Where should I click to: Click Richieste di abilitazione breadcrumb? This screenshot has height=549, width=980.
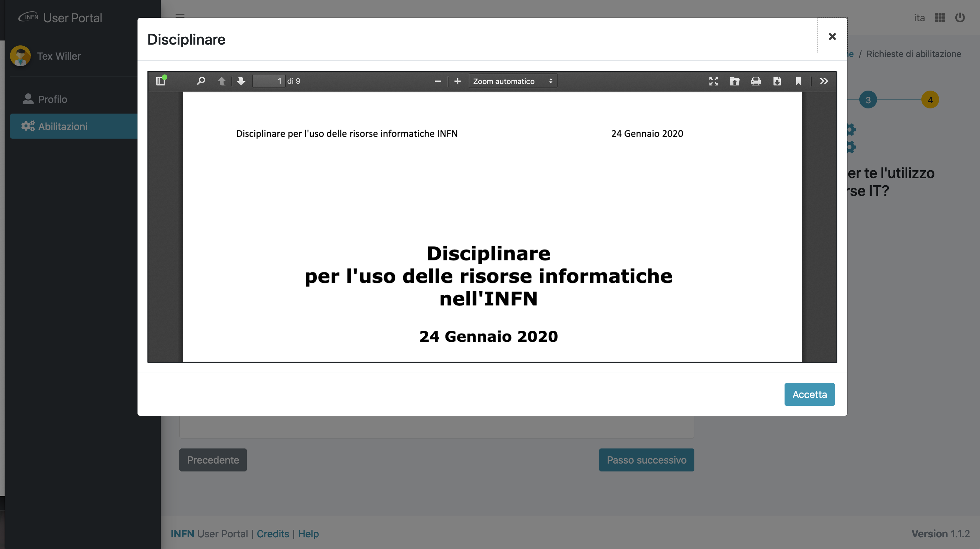913,54
